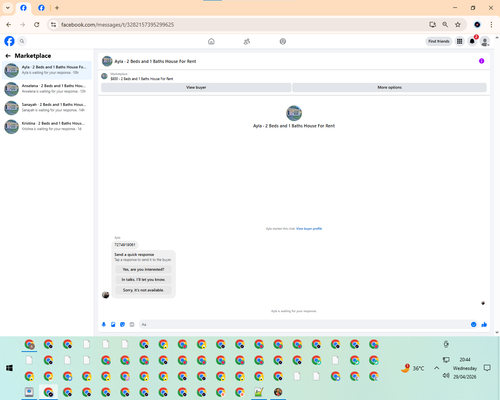The width and height of the screenshot is (500, 400).
Task: Click the message '7274919061' bubble
Action: pyautogui.click(x=125, y=245)
